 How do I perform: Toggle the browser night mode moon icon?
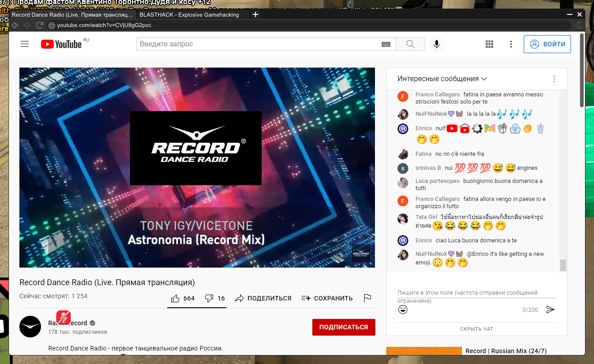click(579, 25)
